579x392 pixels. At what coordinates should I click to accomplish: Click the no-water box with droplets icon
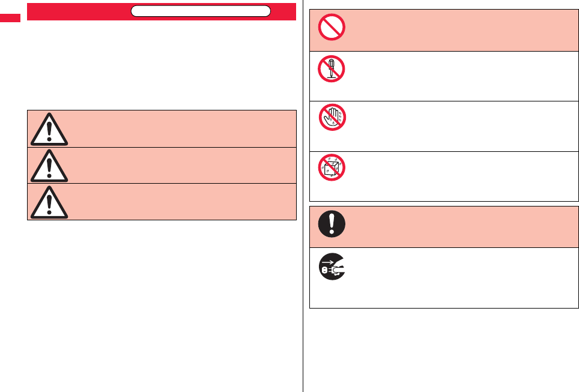pyautogui.click(x=332, y=168)
